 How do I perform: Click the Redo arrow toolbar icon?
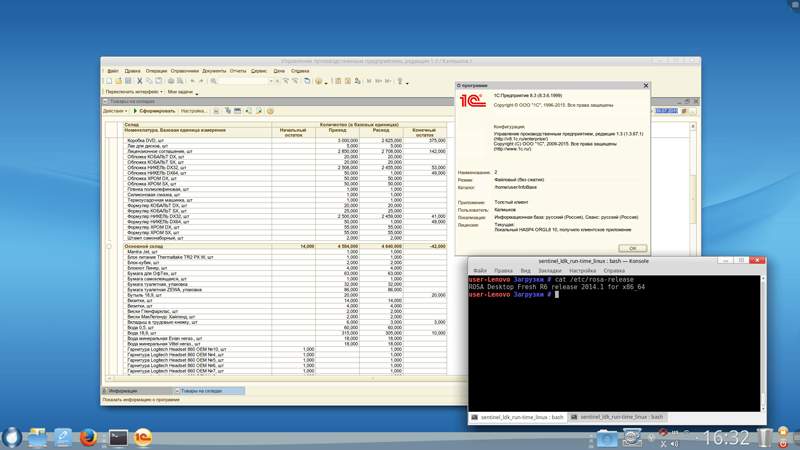tap(201, 81)
